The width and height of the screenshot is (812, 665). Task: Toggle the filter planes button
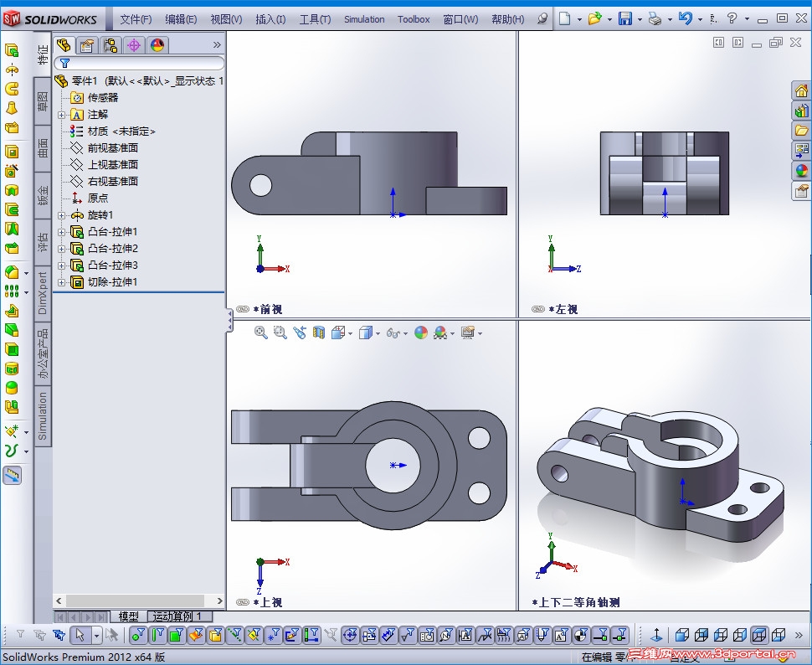(x=254, y=634)
